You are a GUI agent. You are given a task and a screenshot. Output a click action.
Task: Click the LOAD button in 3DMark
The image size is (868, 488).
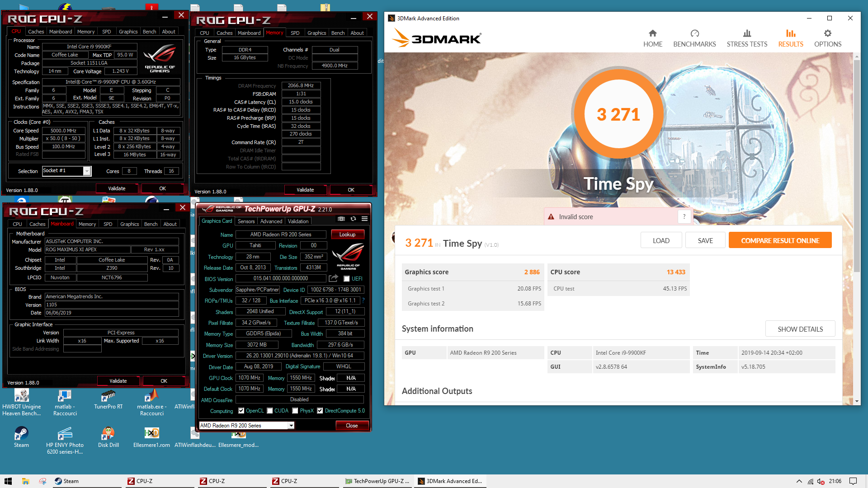click(661, 240)
